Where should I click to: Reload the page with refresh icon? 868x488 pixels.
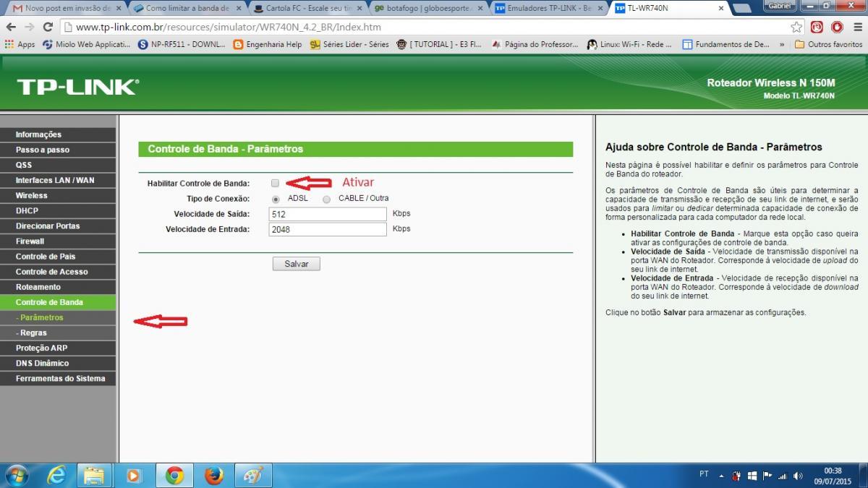tap(48, 27)
